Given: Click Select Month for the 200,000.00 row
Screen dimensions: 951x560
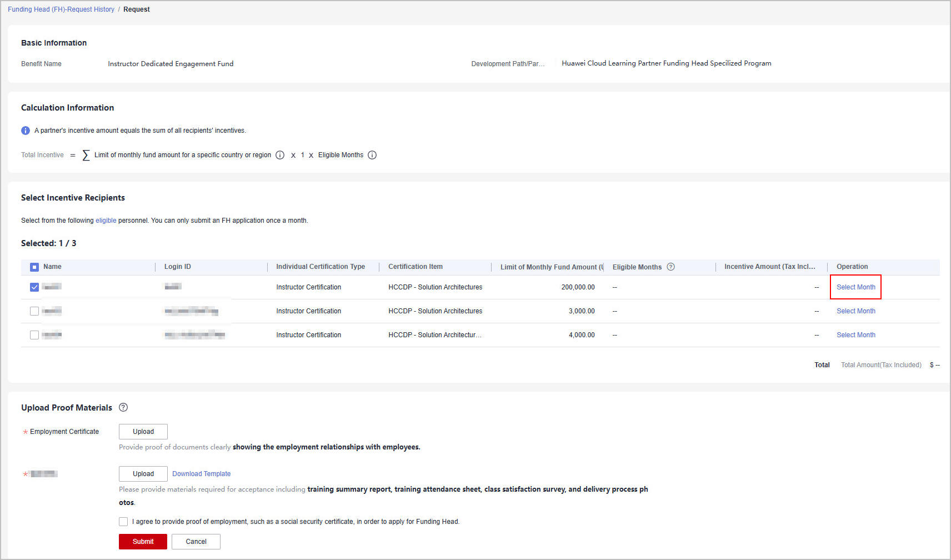Looking at the screenshot, I should click(855, 287).
